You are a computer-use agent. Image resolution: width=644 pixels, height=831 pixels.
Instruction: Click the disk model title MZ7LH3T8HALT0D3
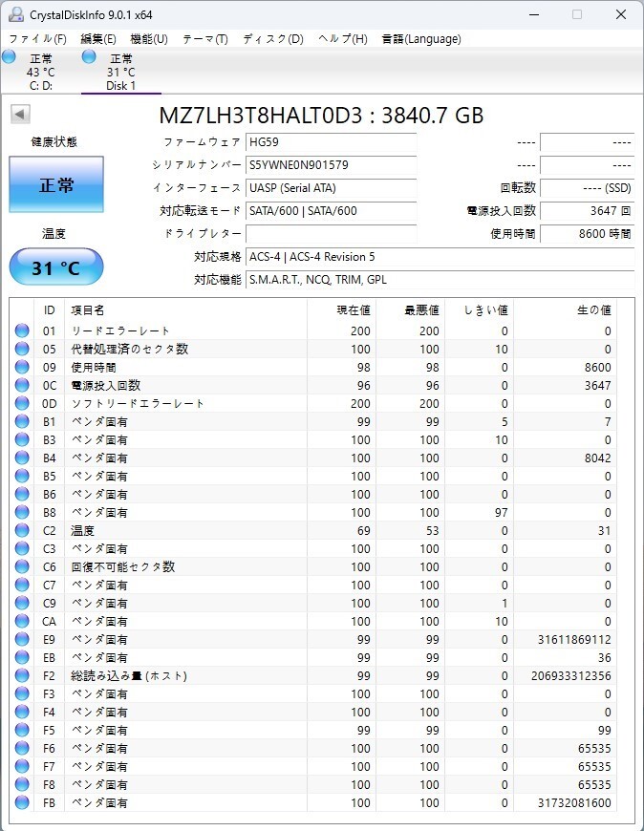coord(260,115)
